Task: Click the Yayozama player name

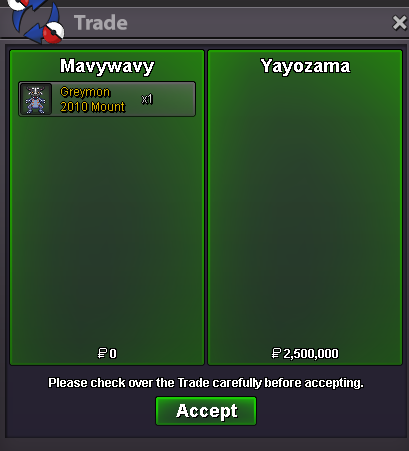Action: point(305,66)
